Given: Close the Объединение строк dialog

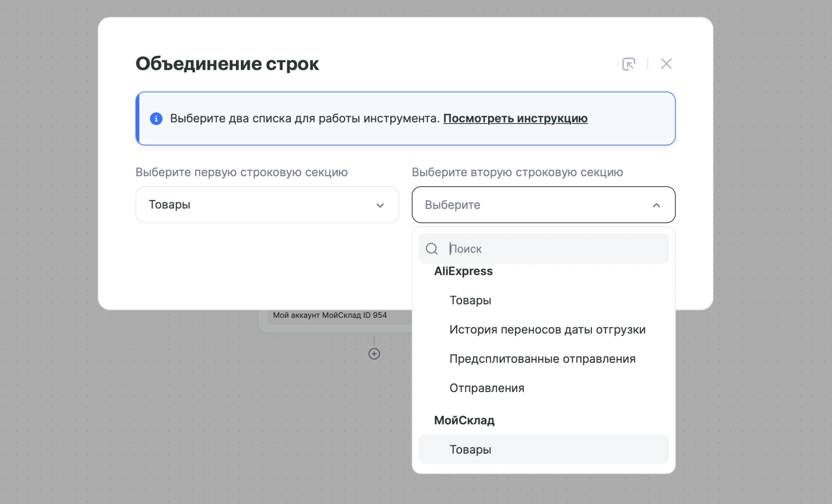Looking at the screenshot, I should [x=666, y=64].
